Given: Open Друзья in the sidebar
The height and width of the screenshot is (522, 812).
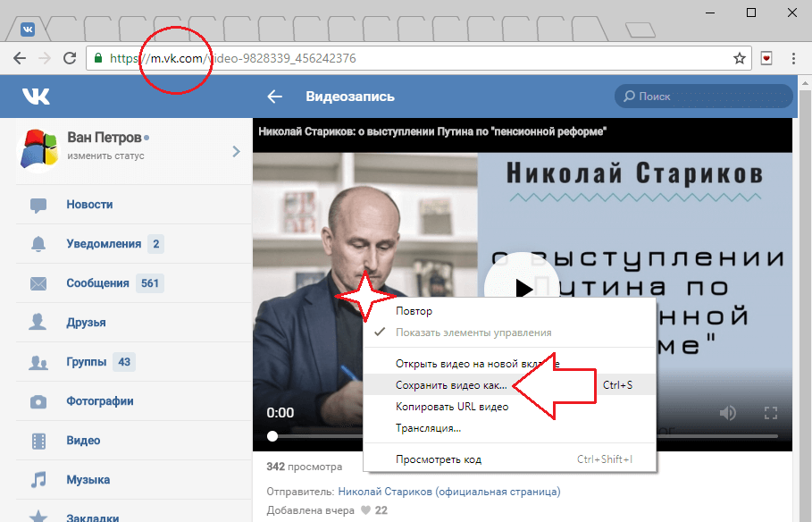Looking at the screenshot, I should click(134, 323).
